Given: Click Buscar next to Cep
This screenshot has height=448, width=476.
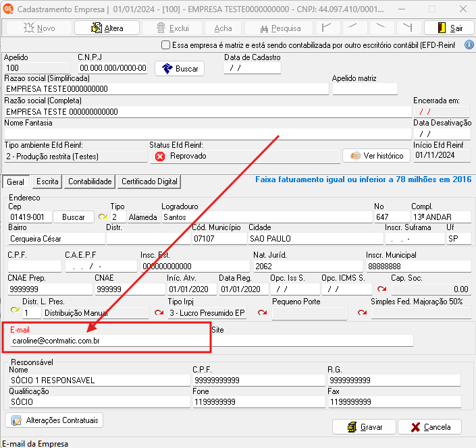Looking at the screenshot, I should tap(74, 217).
